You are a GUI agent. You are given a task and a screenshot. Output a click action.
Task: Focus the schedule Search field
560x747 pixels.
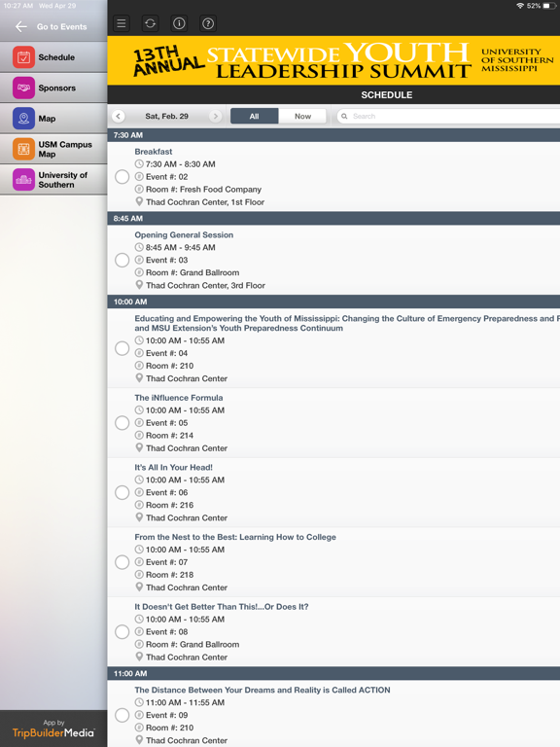click(448, 117)
